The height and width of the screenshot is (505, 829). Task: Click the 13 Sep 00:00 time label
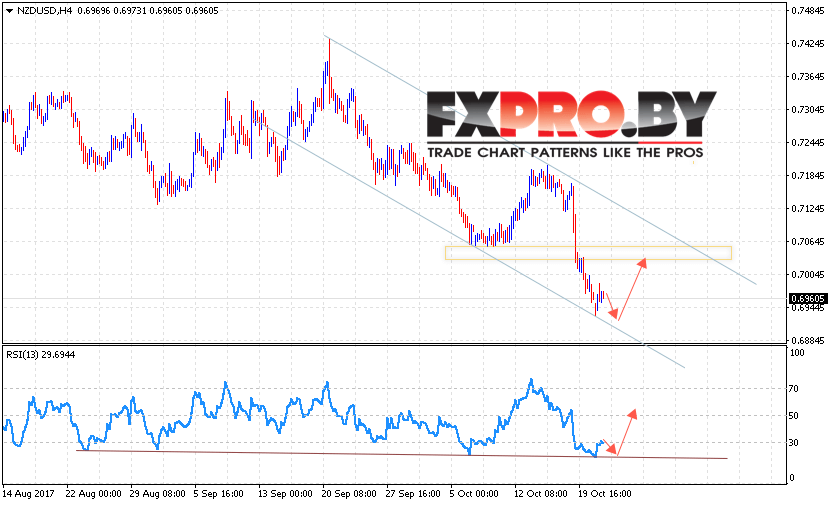pyautogui.click(x=285, y=494)
